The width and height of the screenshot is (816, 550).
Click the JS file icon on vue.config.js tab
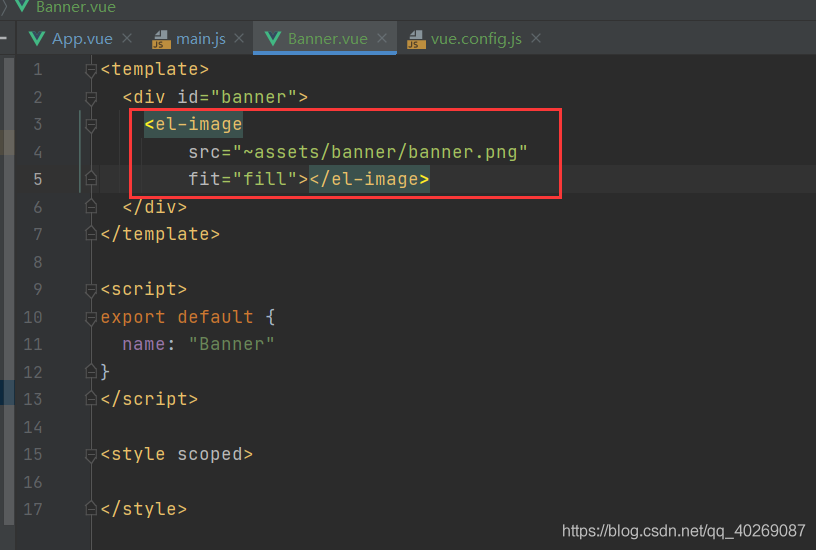(x=416, y=39)
